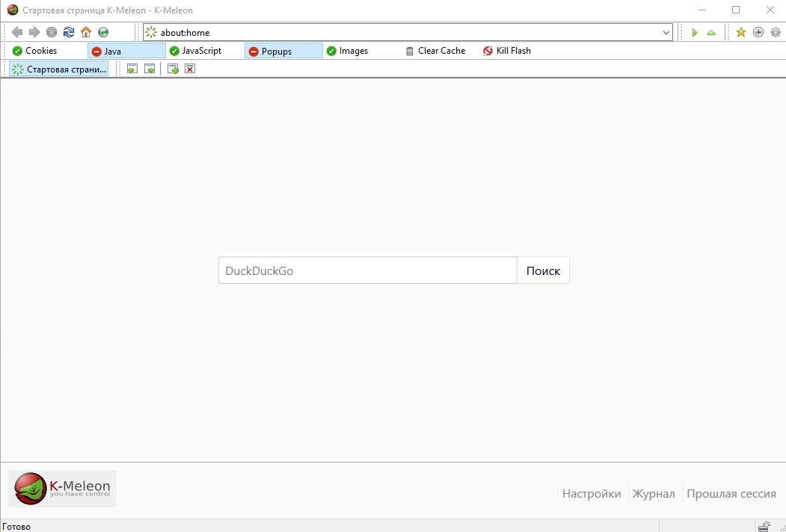The image size is (786, 532).
Task: Select the Стартовая страни... tab
Action: coord(59,69)
